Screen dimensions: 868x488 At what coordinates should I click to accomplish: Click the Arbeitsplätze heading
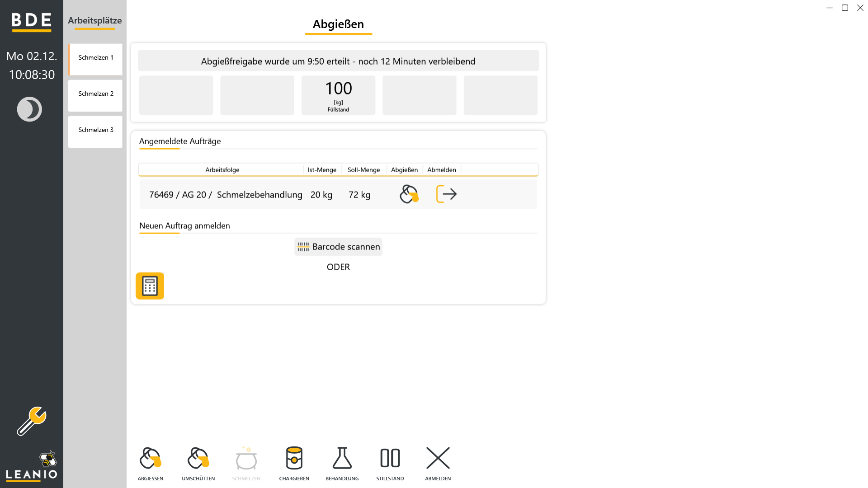pyautogui.click(x=95, y=21)
